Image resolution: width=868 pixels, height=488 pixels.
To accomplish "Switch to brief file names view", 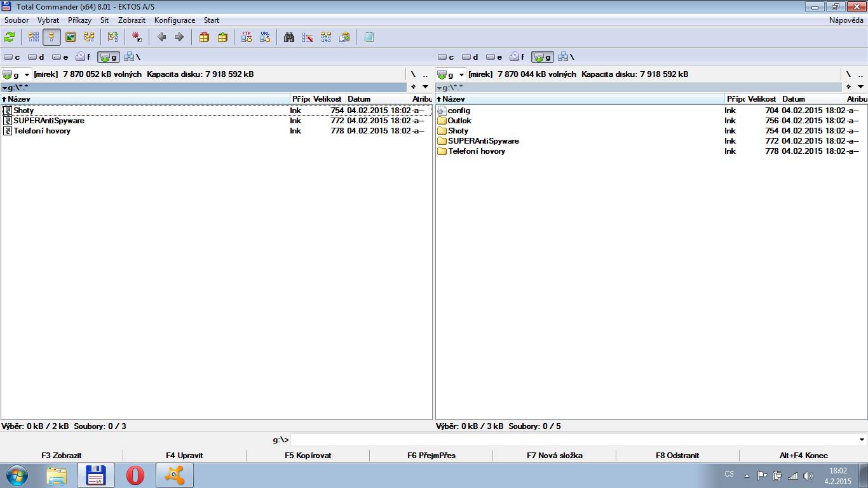I will pyautogui.click(x=34, y=37).
